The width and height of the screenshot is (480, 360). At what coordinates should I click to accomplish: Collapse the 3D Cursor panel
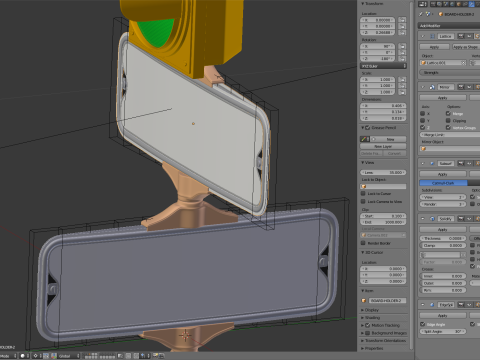tap(363, 253)
